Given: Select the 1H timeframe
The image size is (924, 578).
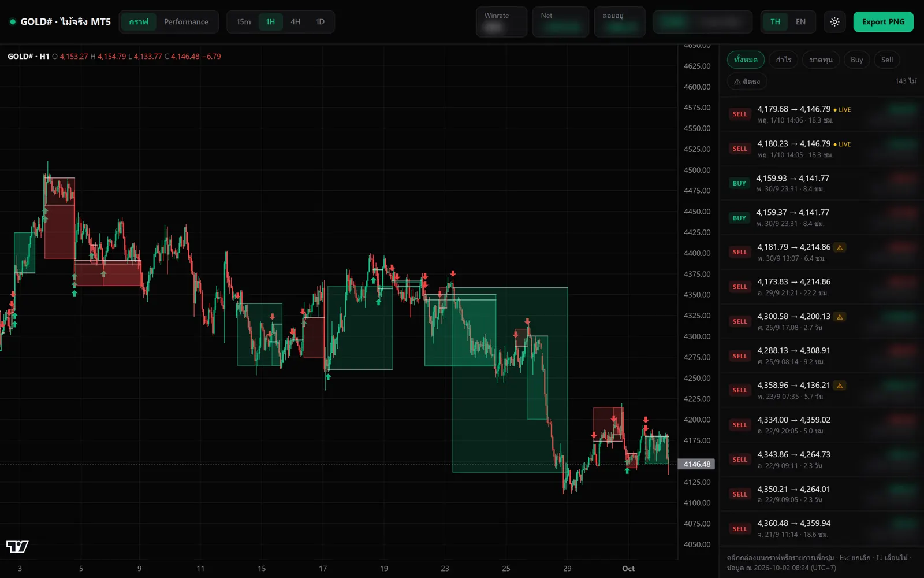Looking at the screenshot, I should click(270, 22).
